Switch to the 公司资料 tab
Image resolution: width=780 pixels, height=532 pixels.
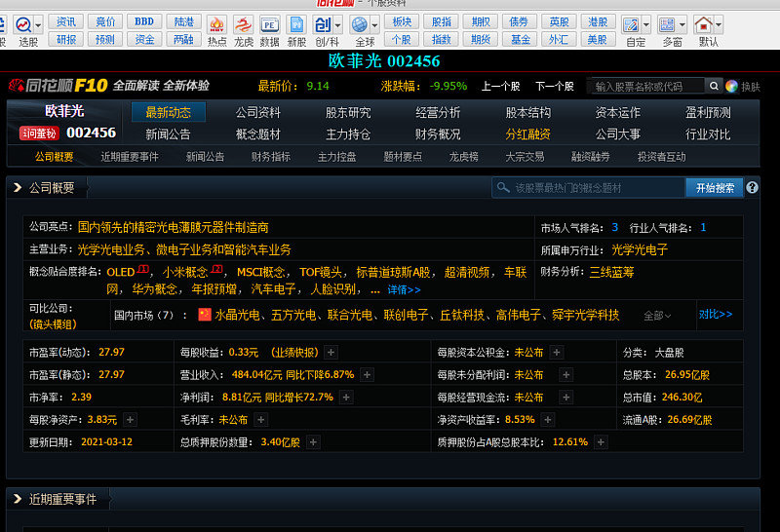coord(258,112)
